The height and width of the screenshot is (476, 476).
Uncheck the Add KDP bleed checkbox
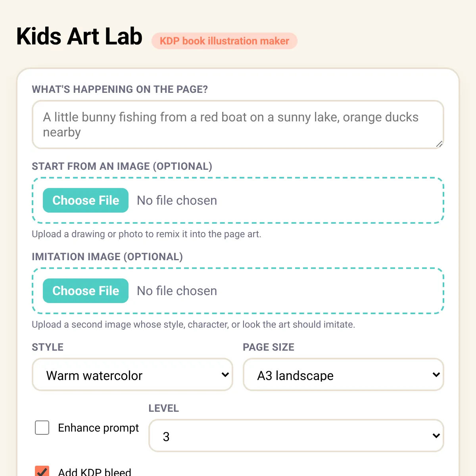[42, 471]
